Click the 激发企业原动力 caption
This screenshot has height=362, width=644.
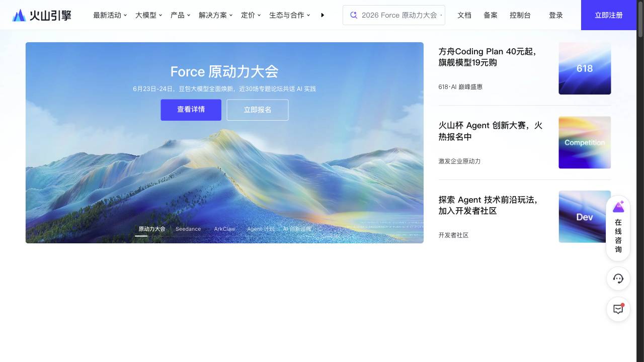(459, 161)
